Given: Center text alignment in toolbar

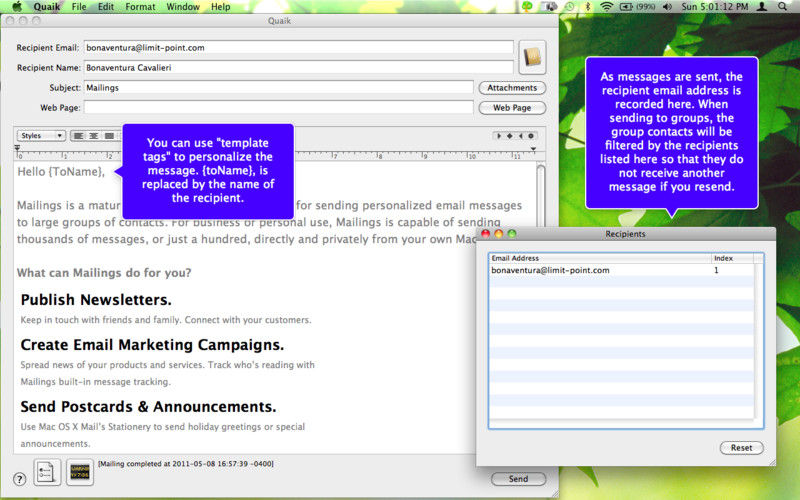Looking at the screenshot, I should pyautogui.click(x=93, y=136).
